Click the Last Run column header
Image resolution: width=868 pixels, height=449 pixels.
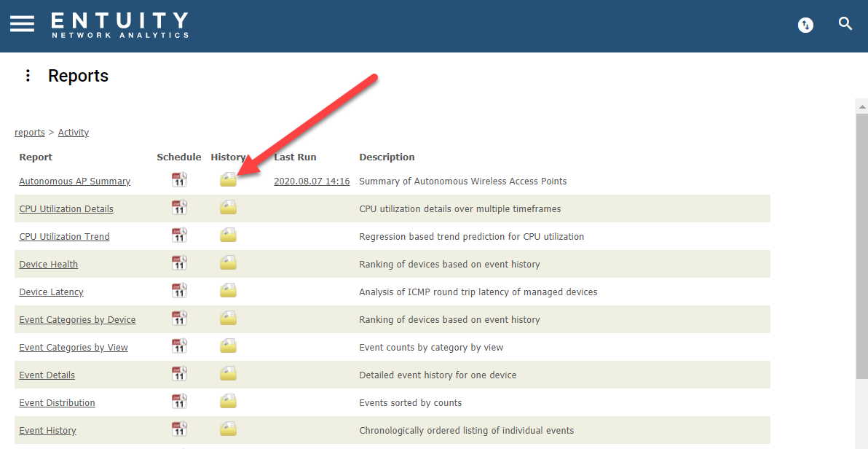(295, 157)
